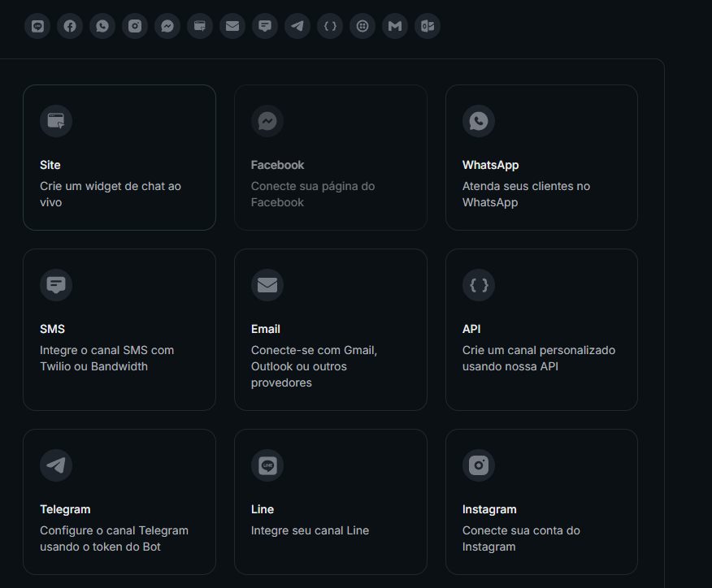712x588 pixels.
Task: Open the WhatsApp channel card
Action: (541, 158)
